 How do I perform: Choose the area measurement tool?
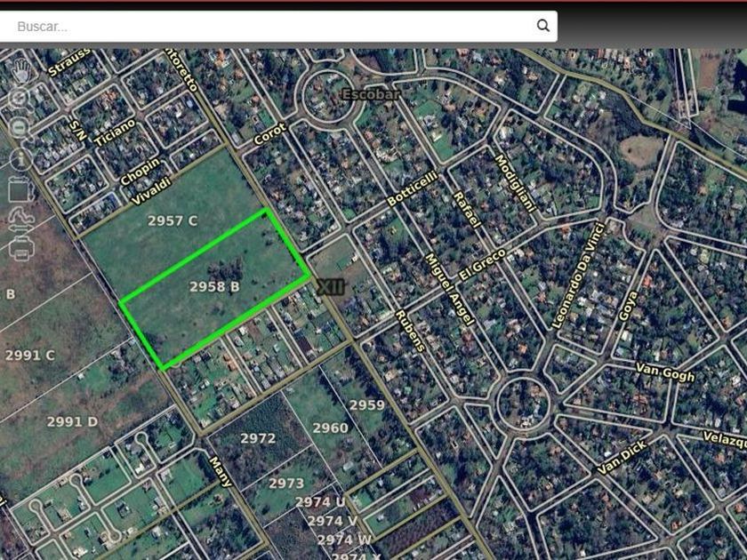[20, 189]
